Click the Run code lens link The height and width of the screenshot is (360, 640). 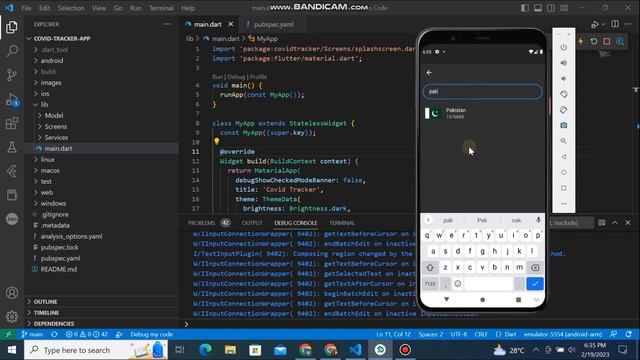tap(218, 77)
